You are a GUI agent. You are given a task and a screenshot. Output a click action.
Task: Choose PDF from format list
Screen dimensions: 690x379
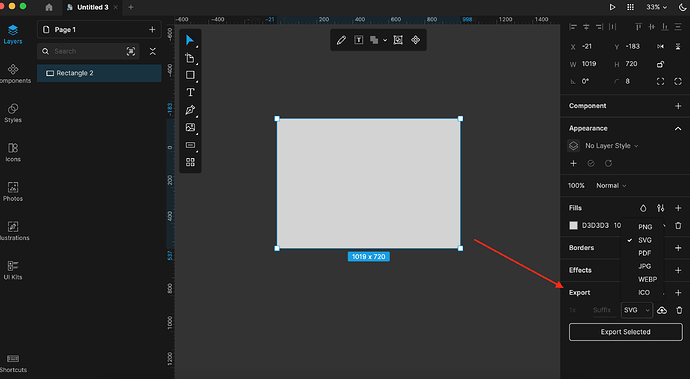[x=644, y=253]
